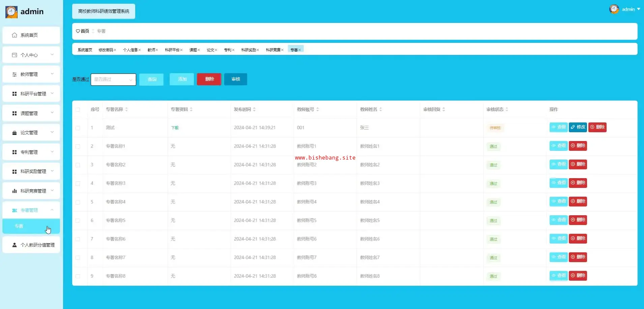Screen dimensions: 644x309
Task: Click the 高校教师科研绩效管理系统 title button
Action: point(104,11)
